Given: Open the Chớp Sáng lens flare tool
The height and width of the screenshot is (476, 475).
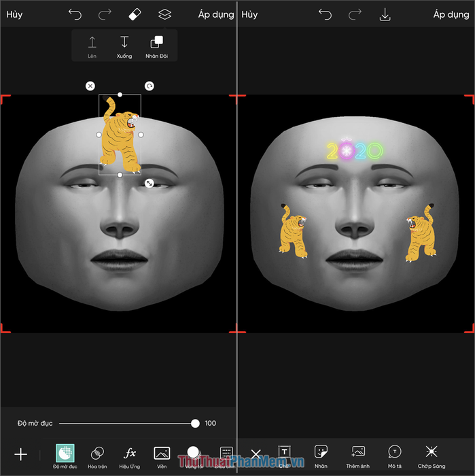Looking at the screenshot, I should click(432, 456).
